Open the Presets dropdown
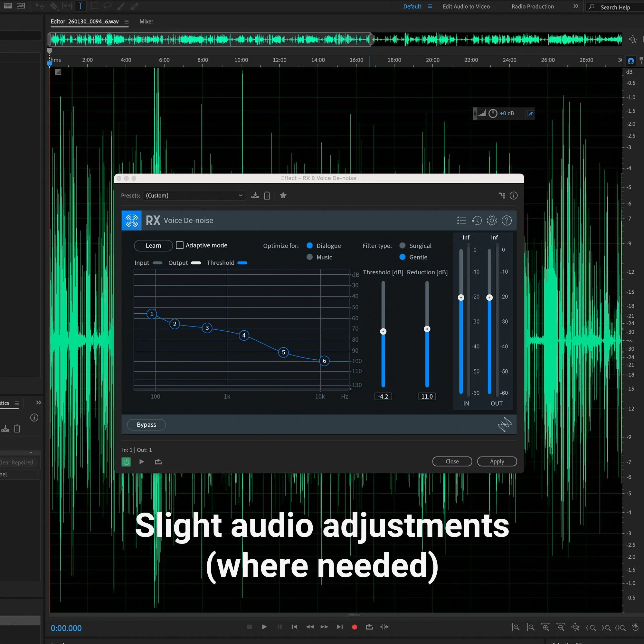 click(x=194, y=195)
